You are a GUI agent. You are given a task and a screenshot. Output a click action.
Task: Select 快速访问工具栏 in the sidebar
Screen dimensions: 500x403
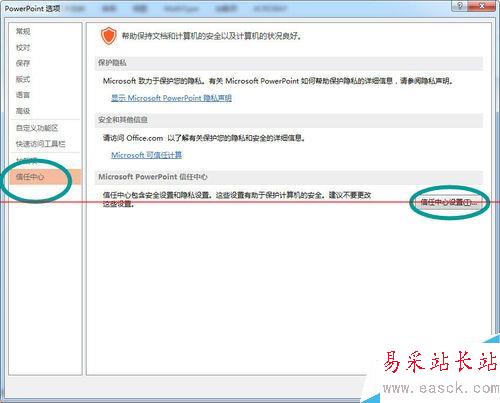(41, 144)
